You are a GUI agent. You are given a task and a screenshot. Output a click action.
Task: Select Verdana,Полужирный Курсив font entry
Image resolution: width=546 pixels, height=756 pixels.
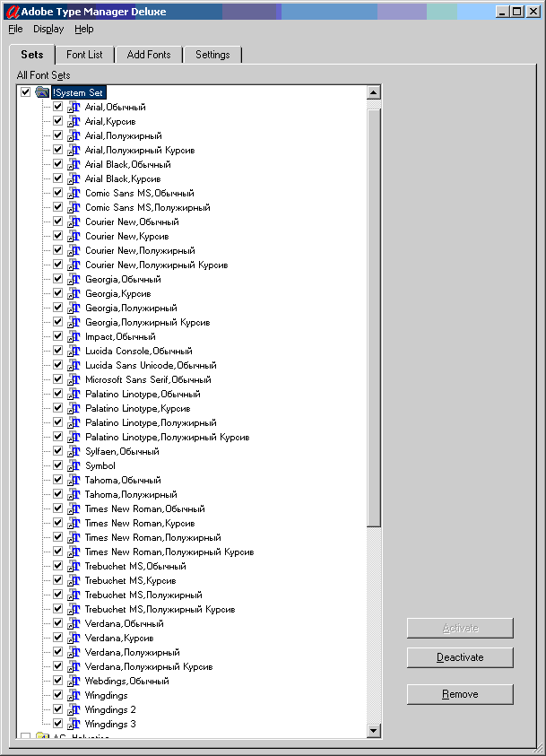pos(149,667)
